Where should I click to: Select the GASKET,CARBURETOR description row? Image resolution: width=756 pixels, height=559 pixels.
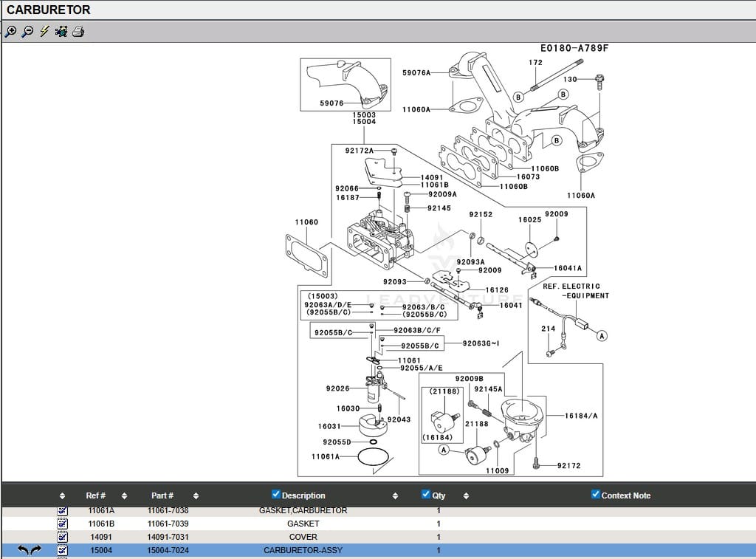coord(303,510)
